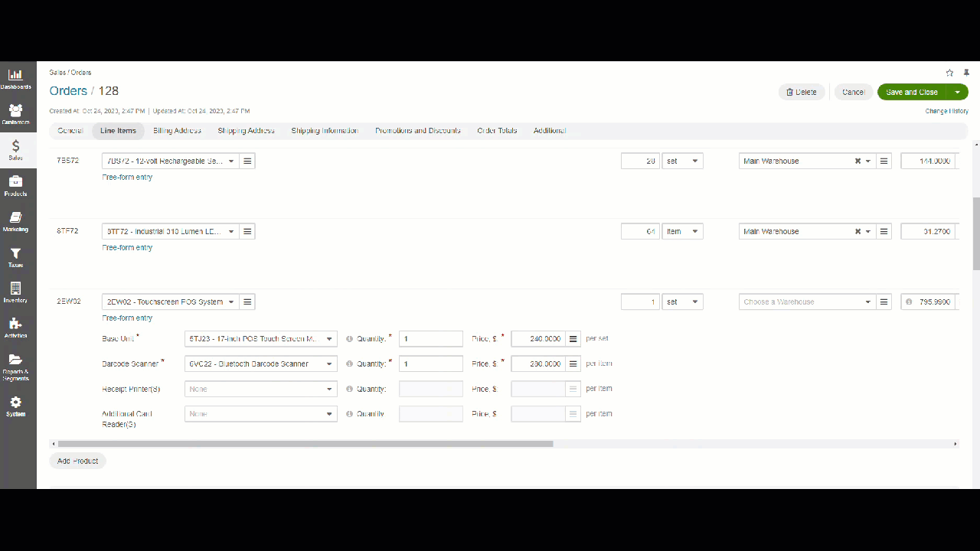
Task: Expand the 2EW02 Touchscreen POS System dropdown
Action: point(231,302)
